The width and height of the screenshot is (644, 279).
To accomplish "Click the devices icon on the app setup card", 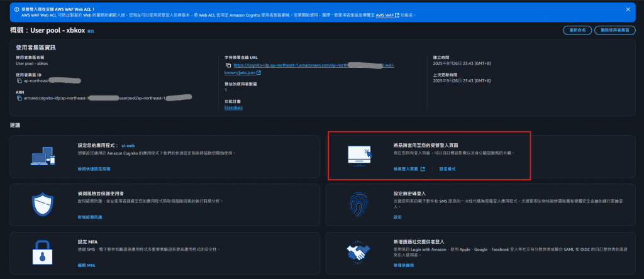I will (x=43, y=156).
